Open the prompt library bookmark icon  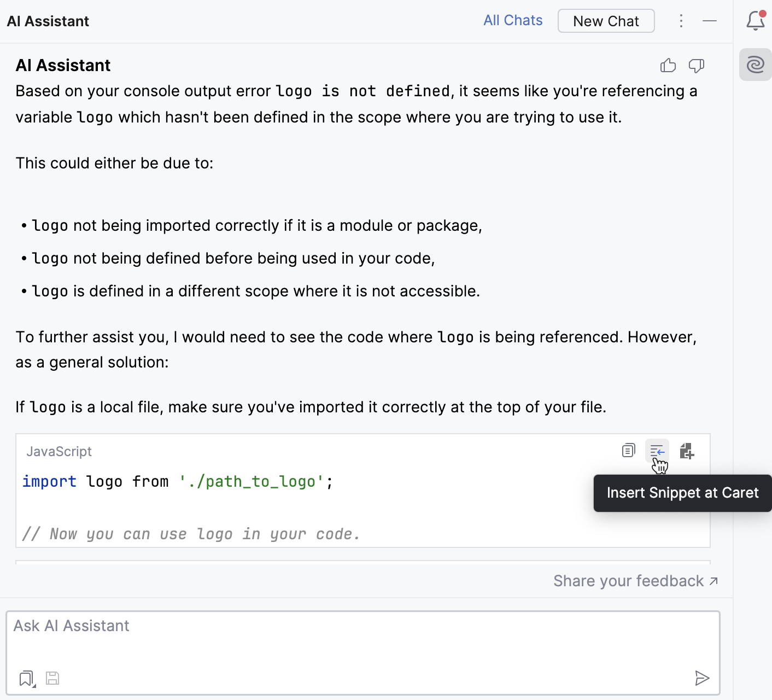[25, 678]
